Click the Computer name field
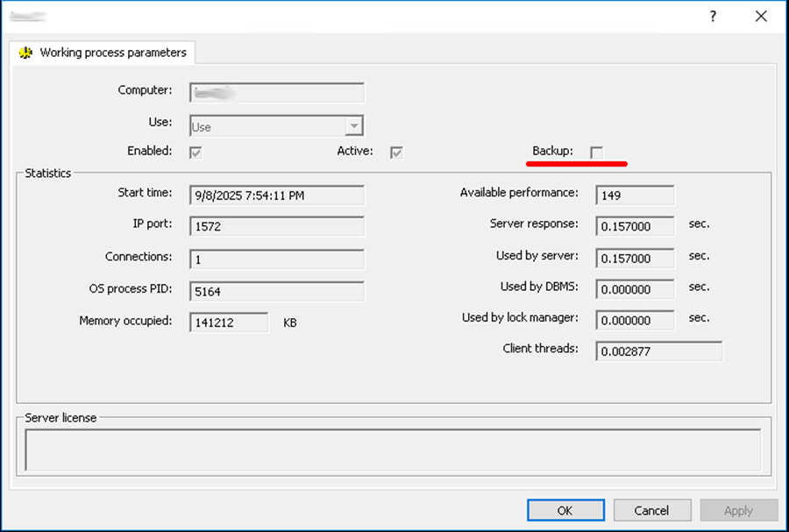The image size is (789, 532). pyautogui.click(x=276, y=92)
